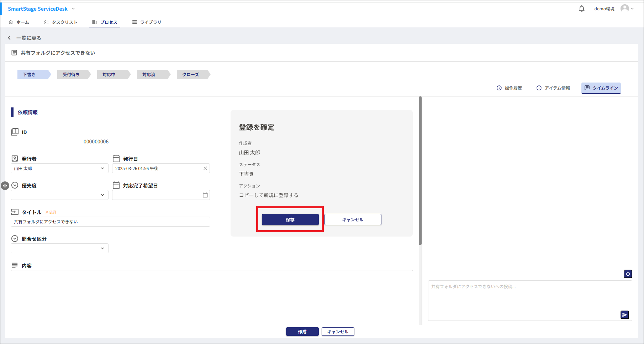Open the ライブラリ tab
This screenshot has height=344, width=644.
point(147,22)
